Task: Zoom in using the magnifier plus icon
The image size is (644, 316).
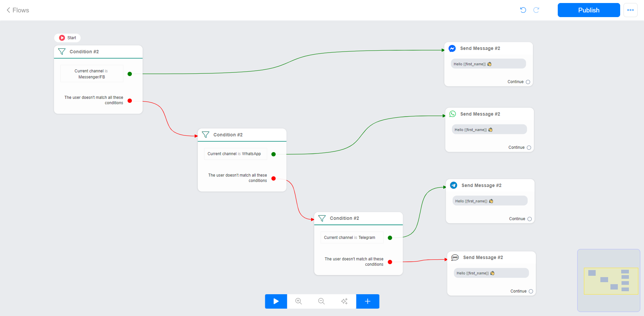Action: (x=298, y=301)
